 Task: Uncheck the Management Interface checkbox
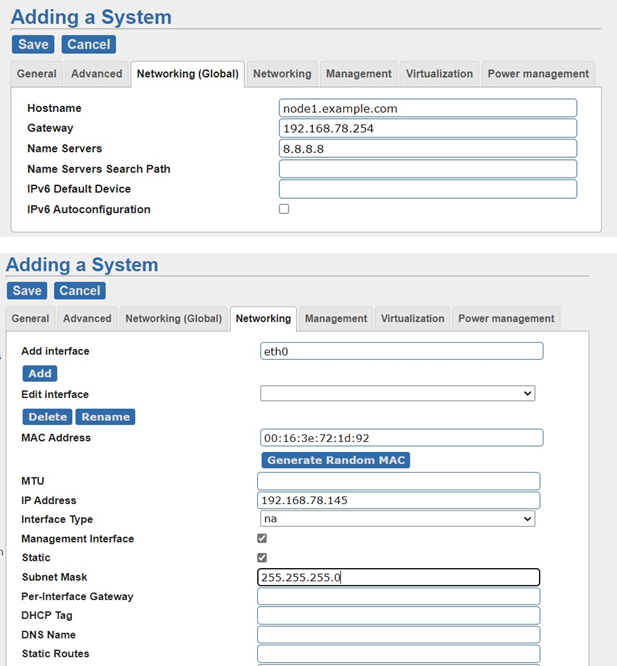coord(262,538)
